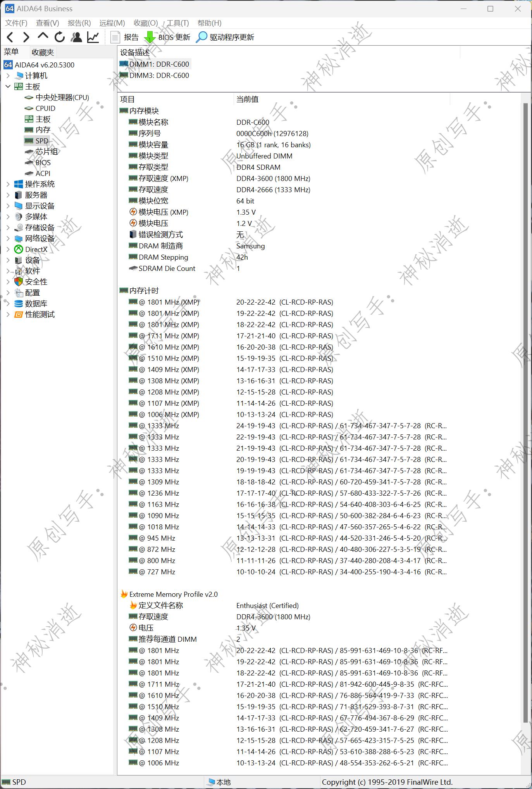Click the up-level arrow icon
532x789 pixels.
[x=43, y=36]
